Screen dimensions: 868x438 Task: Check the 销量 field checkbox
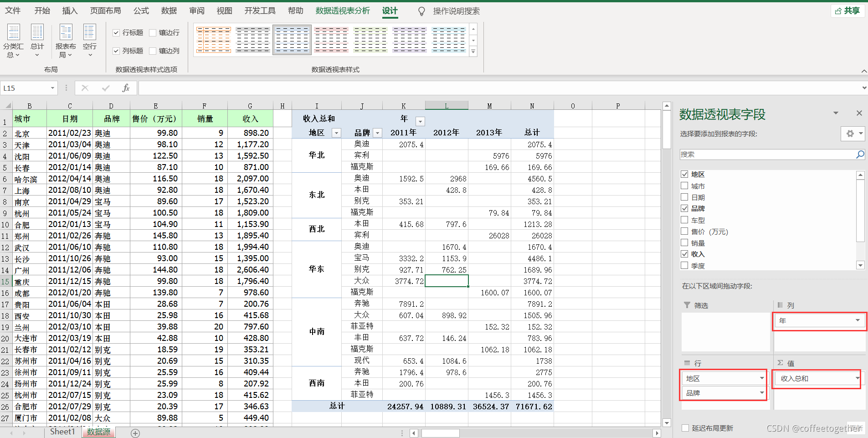(684, 242)
